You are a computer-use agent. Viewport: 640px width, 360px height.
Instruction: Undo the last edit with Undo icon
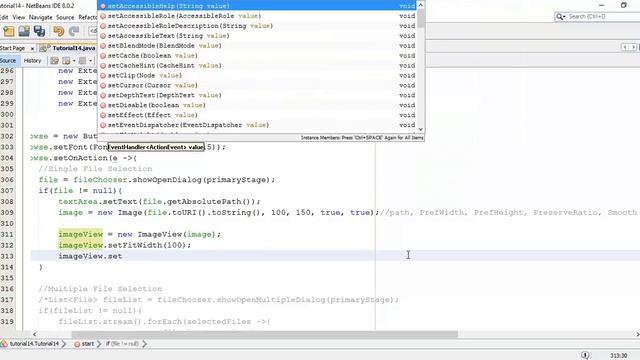click(58, 31)
